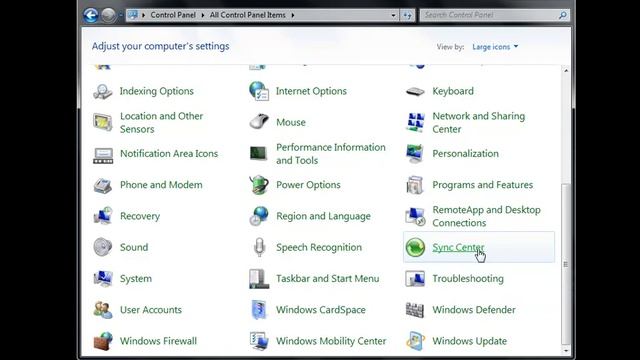Open the 'Troubleshooting' link

coord(468,278)
